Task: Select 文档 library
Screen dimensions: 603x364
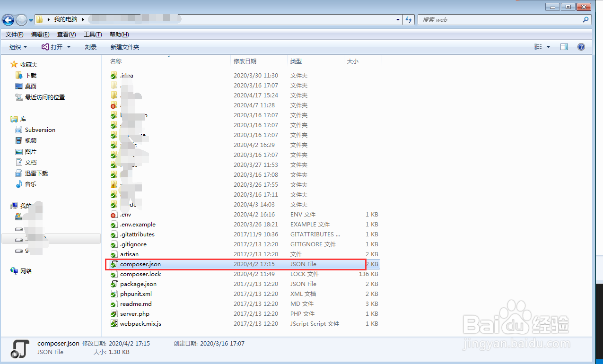Action: click(x=31, y=162)
